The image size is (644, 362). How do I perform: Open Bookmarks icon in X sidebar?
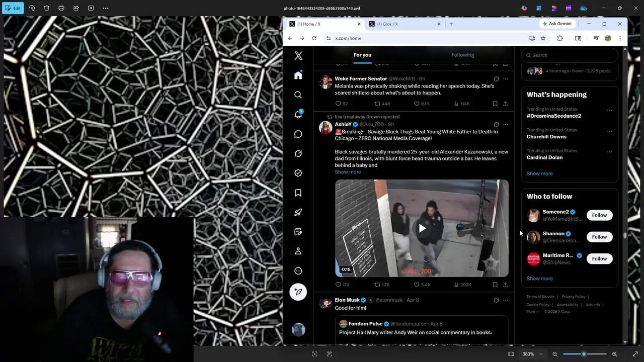coord(298,193)
